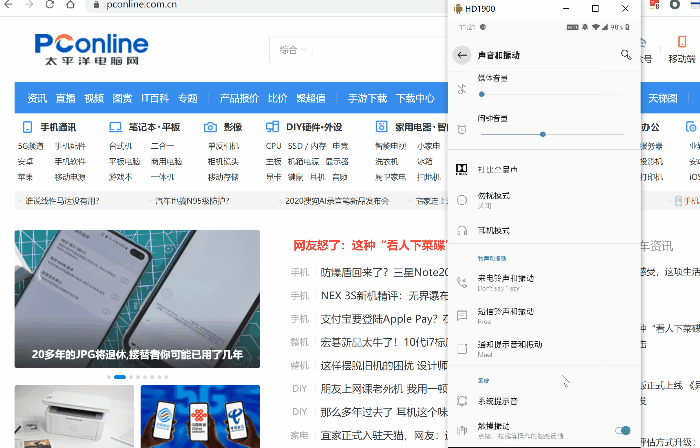Open the 手游下载 nav tab
The width and height of the screenshot is (700, 448).
tap(367, 98)
